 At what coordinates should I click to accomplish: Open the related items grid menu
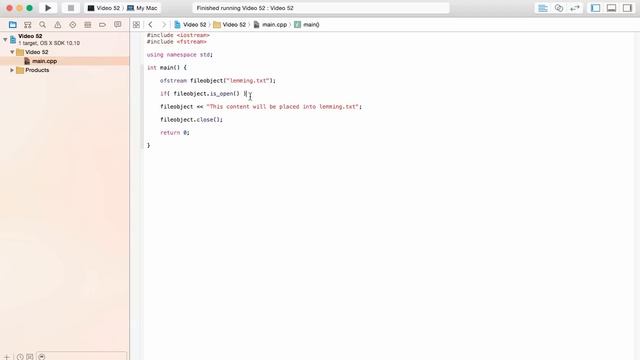click(x=136, y=24)
